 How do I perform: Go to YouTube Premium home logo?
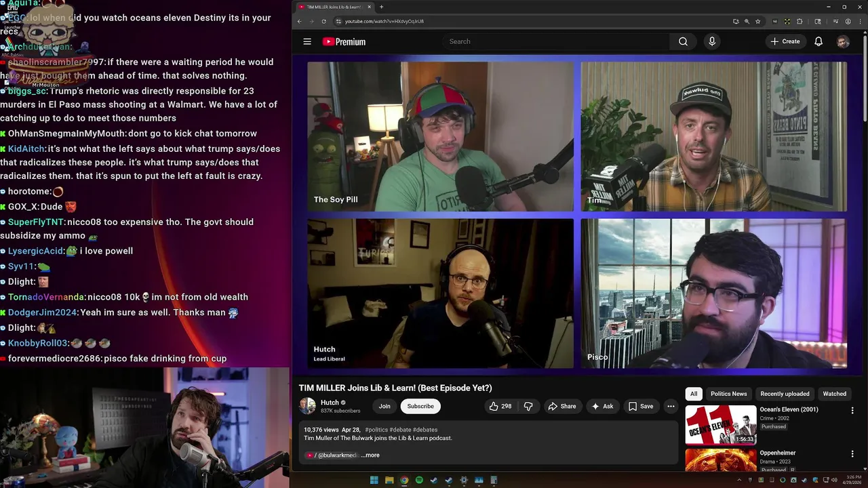pyautogui.click(x=344, y=41)
